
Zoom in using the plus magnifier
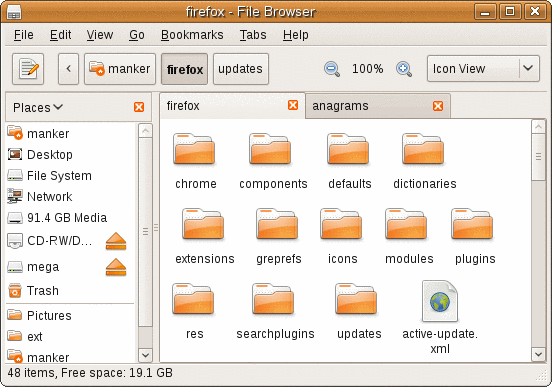coord(404,69)
